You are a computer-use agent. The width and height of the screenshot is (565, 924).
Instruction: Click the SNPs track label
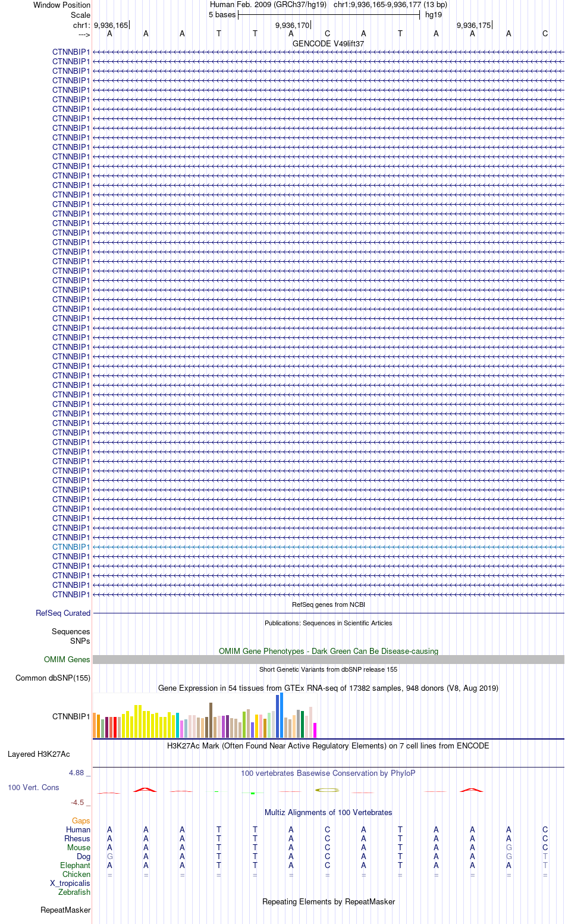pos(80,641)
